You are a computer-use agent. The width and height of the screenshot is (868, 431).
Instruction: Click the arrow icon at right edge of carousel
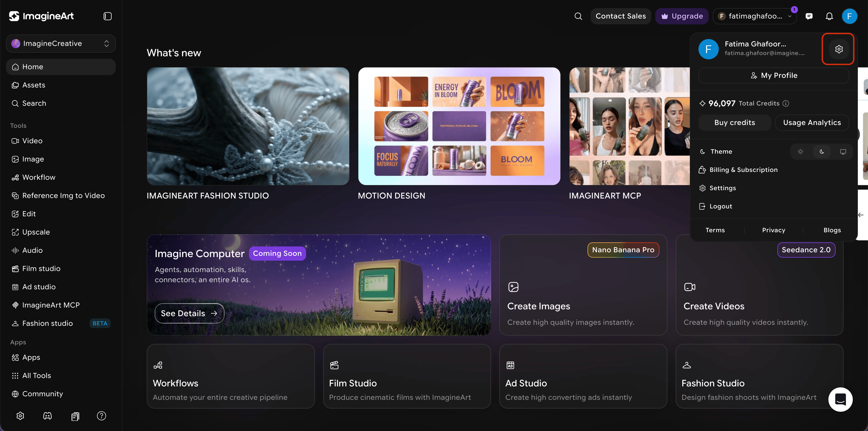point(861,215)
